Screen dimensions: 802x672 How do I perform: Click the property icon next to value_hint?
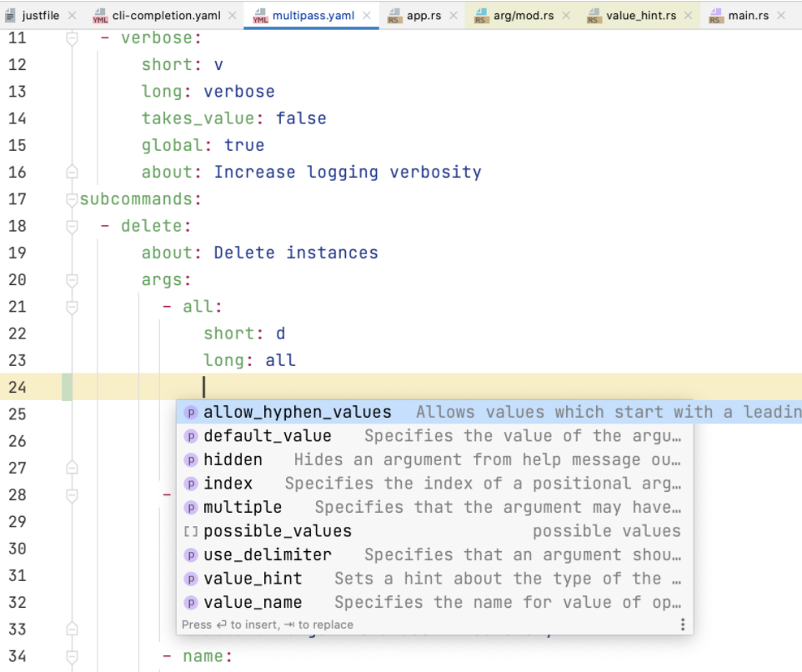click(190, 579)
